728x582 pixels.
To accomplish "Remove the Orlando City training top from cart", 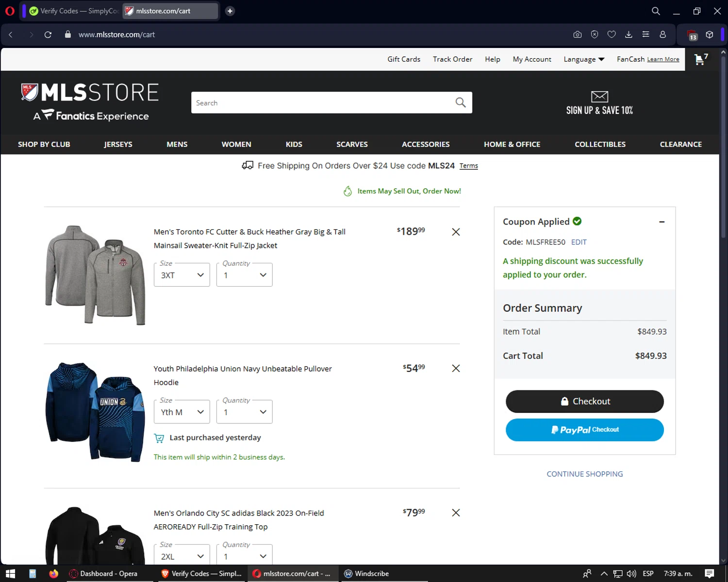I will [x=456, y=513].
